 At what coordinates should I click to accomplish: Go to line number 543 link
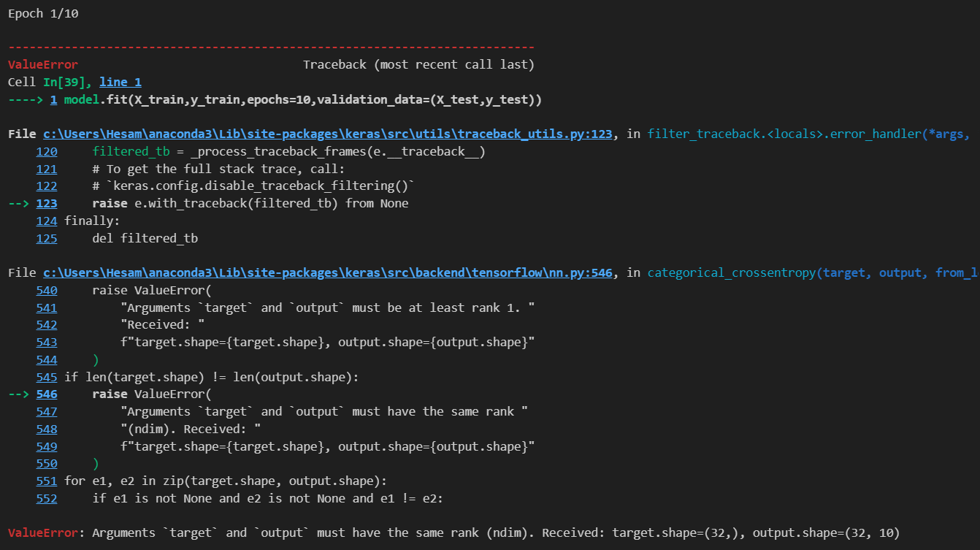point(47,342)
